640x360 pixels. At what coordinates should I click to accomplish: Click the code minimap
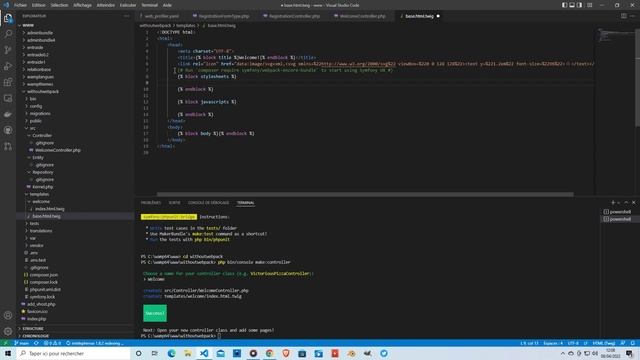point(616,37)
